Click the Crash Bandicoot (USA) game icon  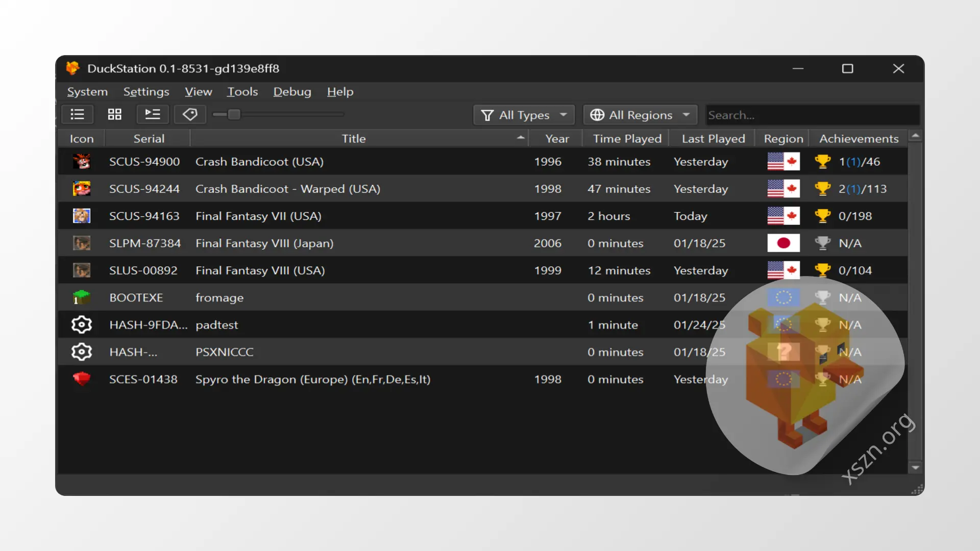(82, 162)
